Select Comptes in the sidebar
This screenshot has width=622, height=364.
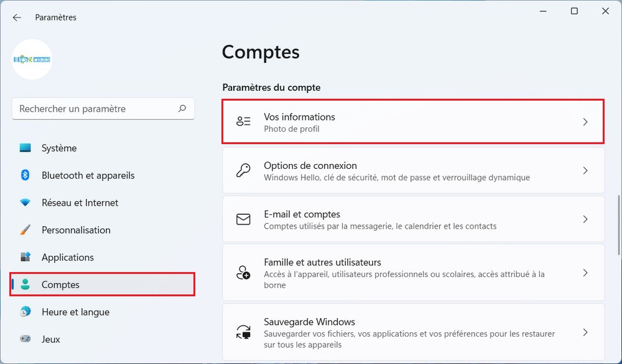point(103,284)
